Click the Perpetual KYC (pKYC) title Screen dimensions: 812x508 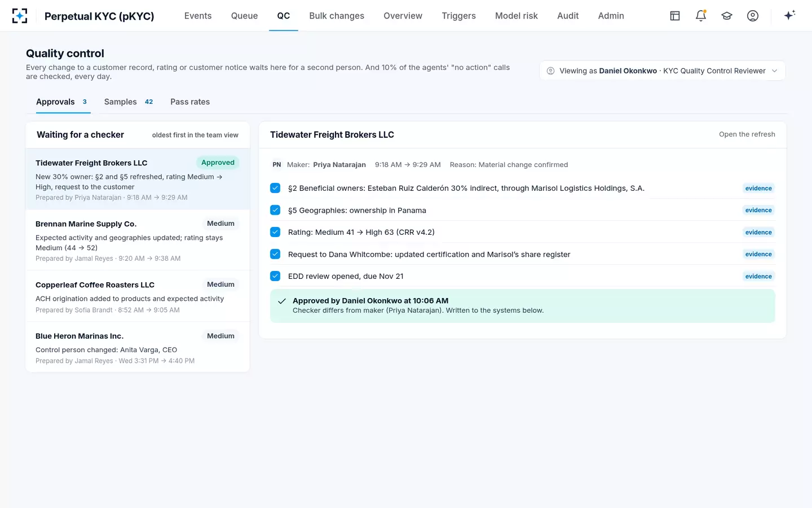(99, 16)
